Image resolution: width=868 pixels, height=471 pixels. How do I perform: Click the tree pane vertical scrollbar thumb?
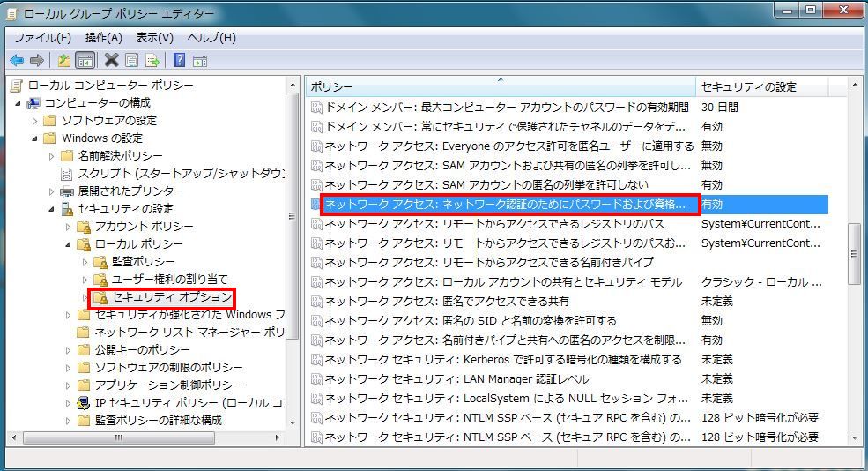pyautogui.click(x=293, y=216)
